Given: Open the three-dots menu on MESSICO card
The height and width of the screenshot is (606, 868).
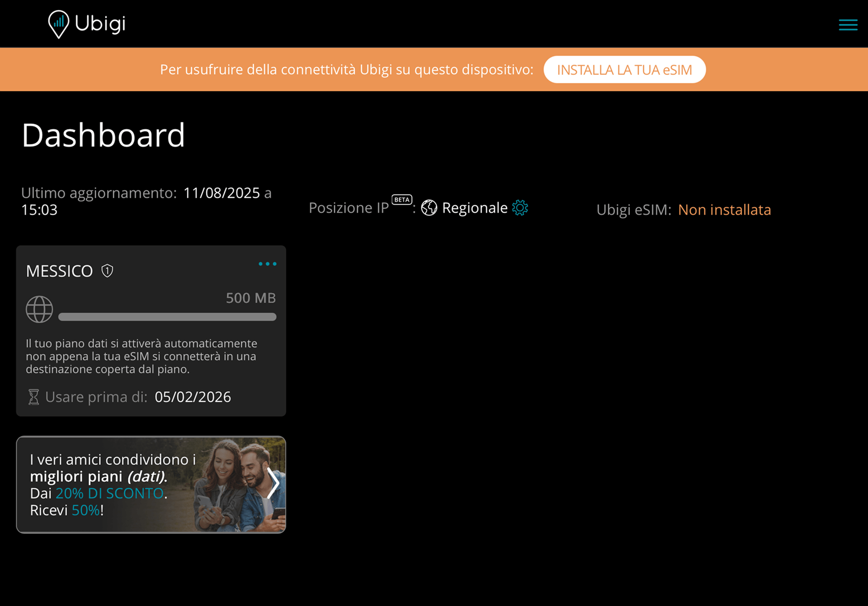Looking at the screenshot, I should [268, 264].
